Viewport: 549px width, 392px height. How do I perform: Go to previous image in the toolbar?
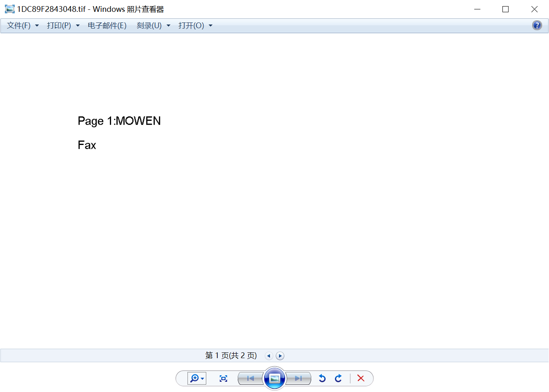tap(251, 379)
